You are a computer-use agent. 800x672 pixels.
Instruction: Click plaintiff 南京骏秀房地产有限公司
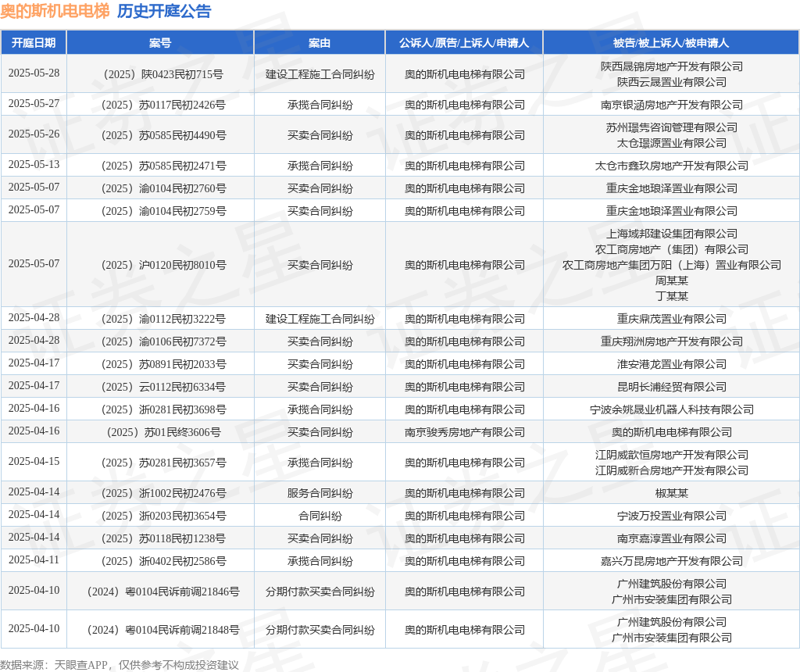pos(464,433)
